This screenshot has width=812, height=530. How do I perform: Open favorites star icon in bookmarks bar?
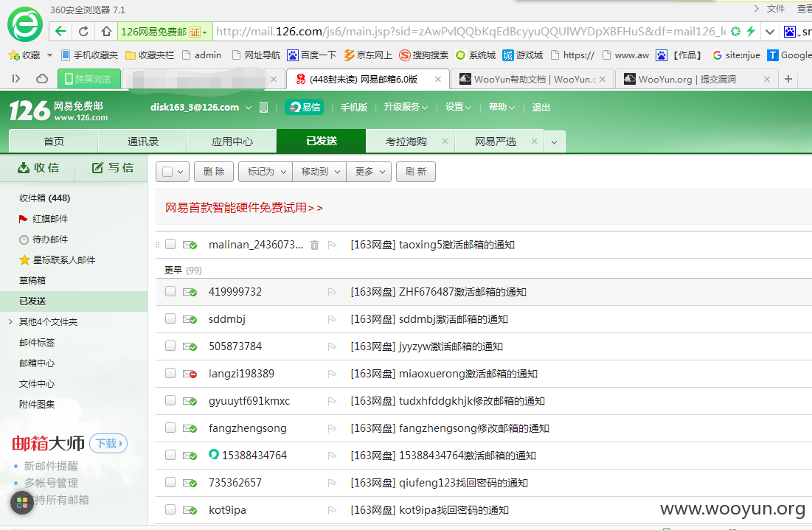[15, 55]
